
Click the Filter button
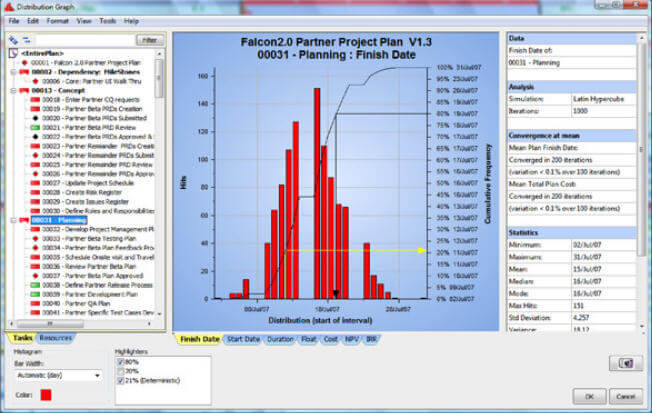[149, 40]
